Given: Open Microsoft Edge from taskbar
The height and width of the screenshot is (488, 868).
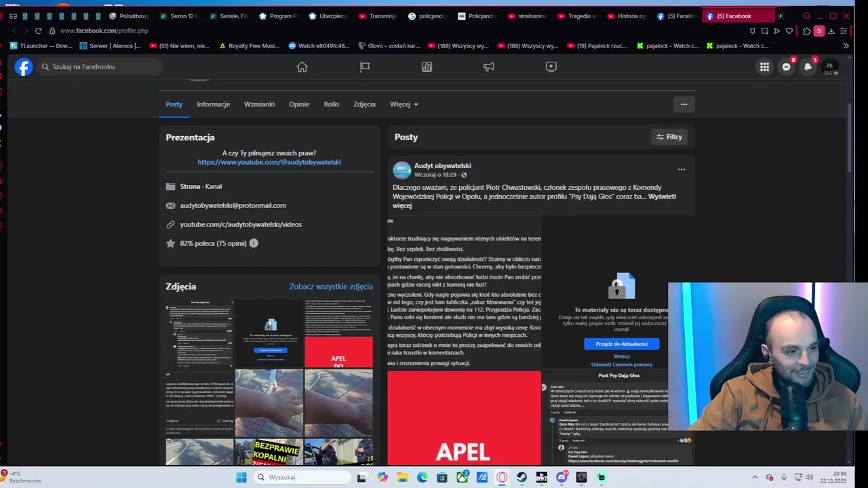Looking at the screenshot, I should 422,477.
